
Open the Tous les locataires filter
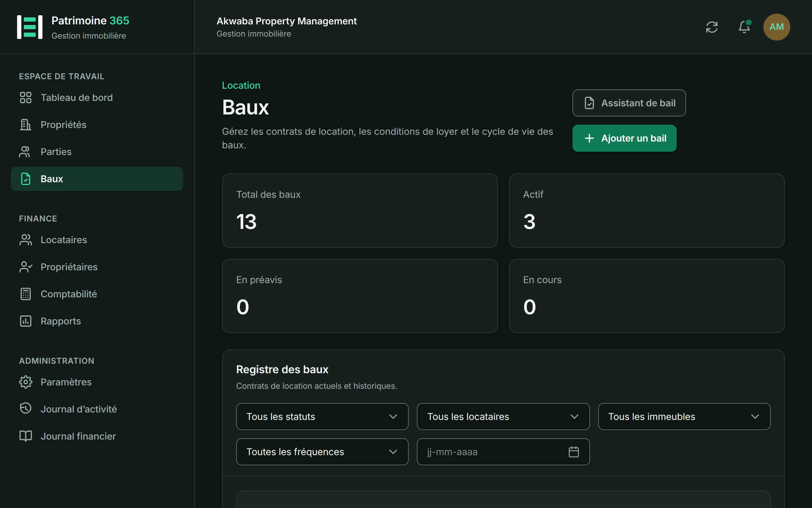click(x=503, y=417)
